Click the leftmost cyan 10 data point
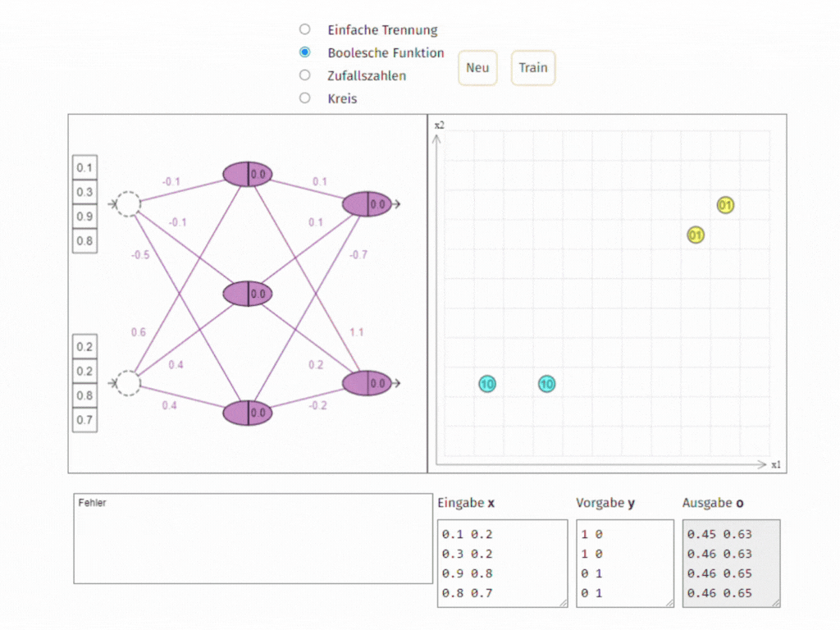 486,383
